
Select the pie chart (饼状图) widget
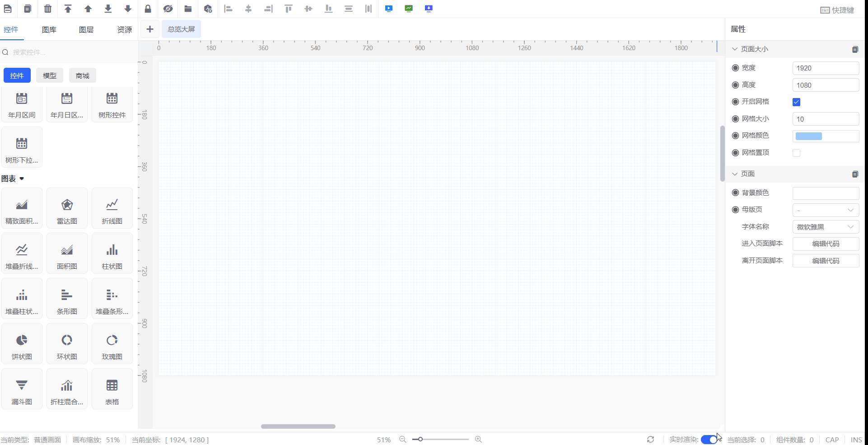click(22, 344)
